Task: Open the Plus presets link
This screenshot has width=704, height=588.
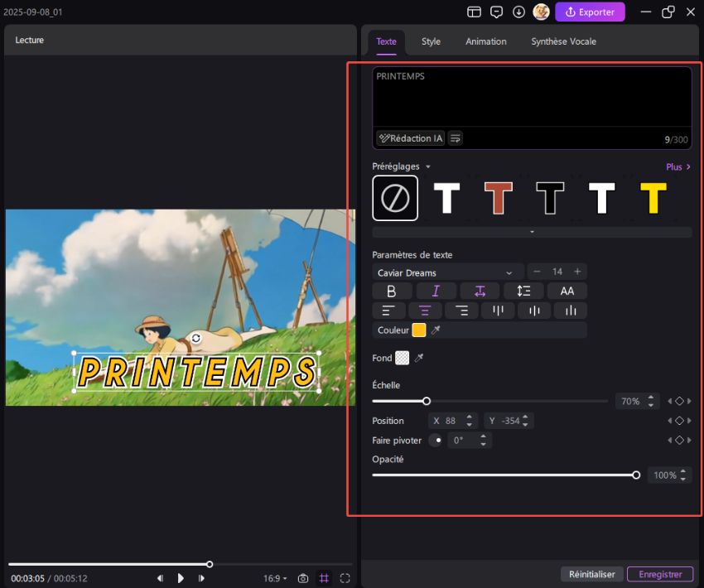Action: [678, 166]
